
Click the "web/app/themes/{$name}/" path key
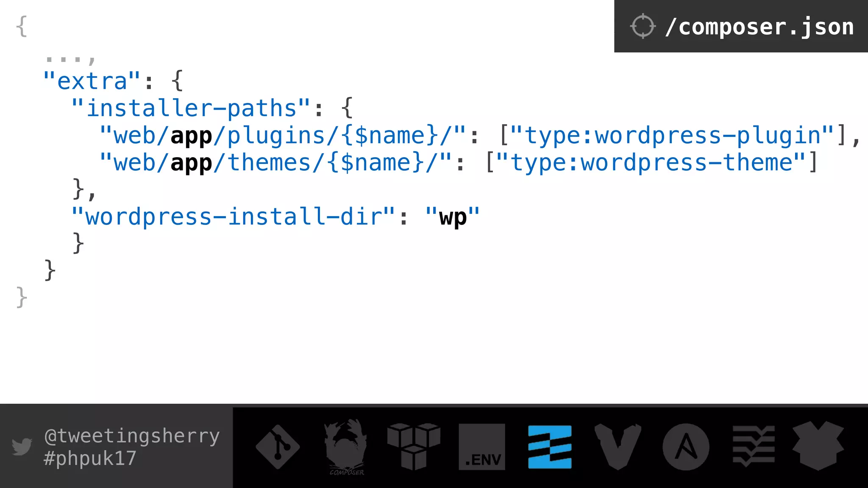(275, 163)
